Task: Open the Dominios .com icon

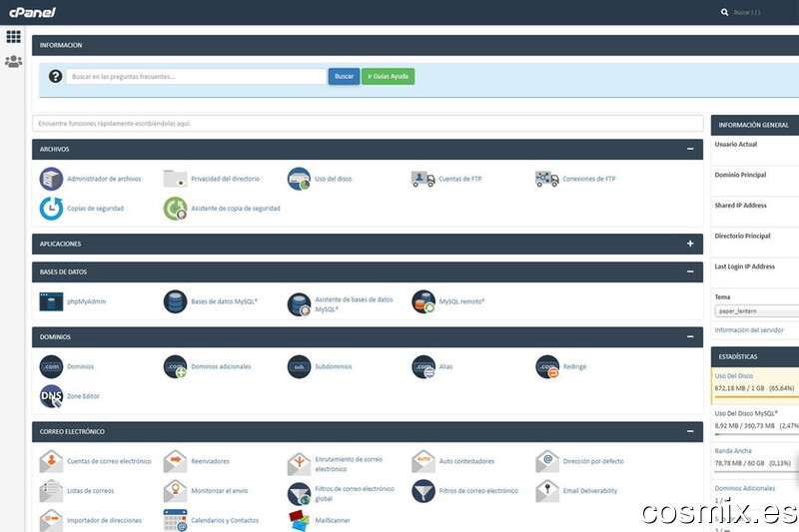Action: coord(51,366)
